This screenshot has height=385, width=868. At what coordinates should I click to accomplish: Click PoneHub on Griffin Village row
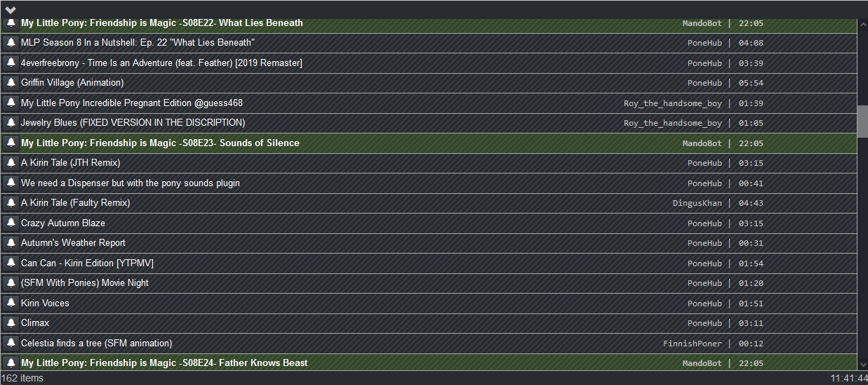click(705, 83)
